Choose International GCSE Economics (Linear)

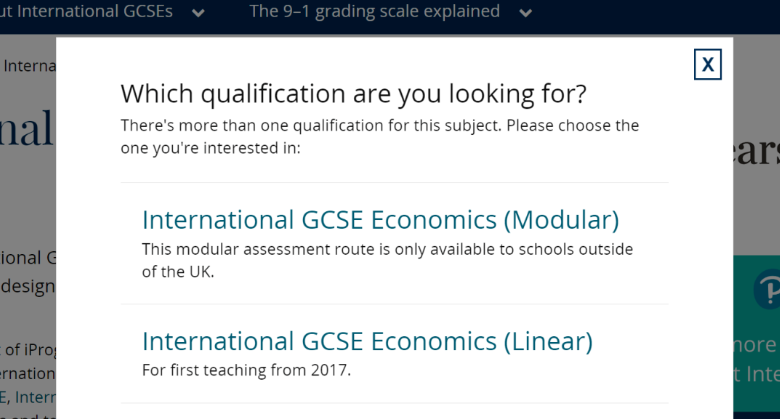click(367, 341)
